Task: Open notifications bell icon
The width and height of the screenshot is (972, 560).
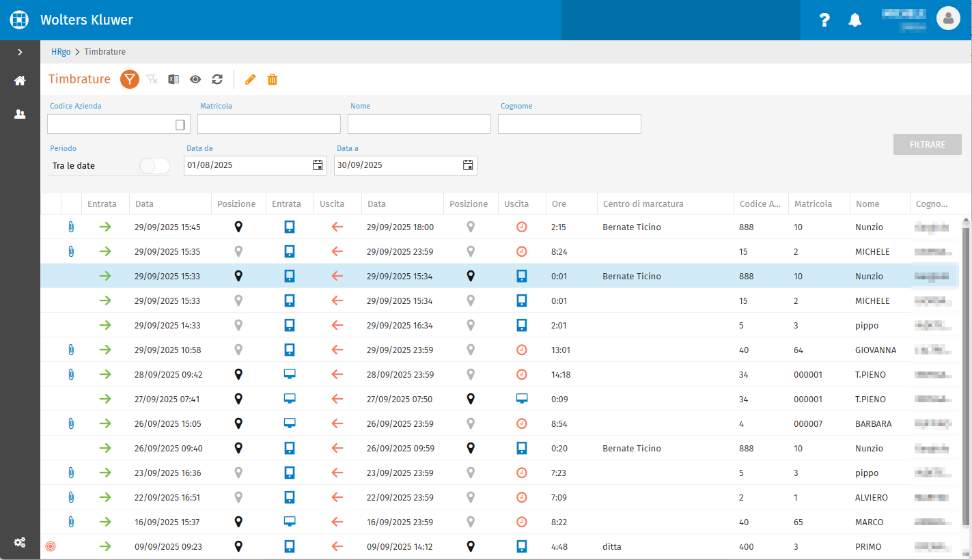Action: (855, 20)
